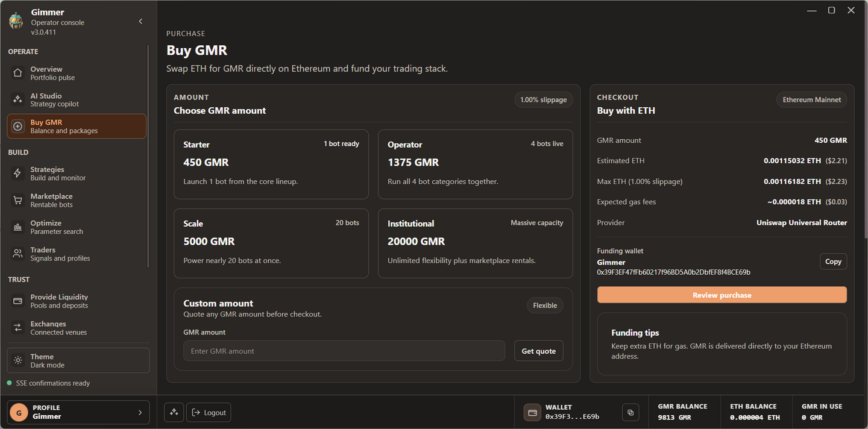This screenshot has height=429, width=868.
Task: Click the Gimmer app logo
Action: click(x=16, y=21)
